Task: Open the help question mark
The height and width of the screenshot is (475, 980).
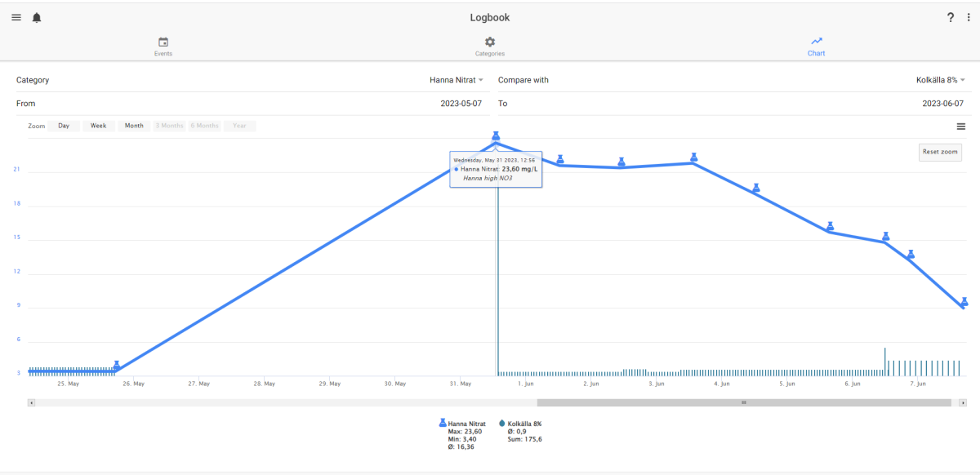Action: 951,17
